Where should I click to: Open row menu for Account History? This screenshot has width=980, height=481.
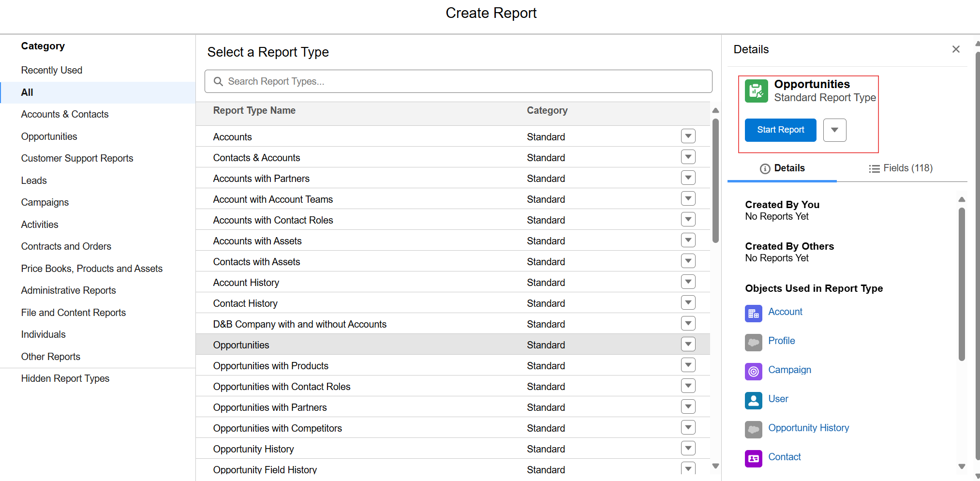(688, 282)
